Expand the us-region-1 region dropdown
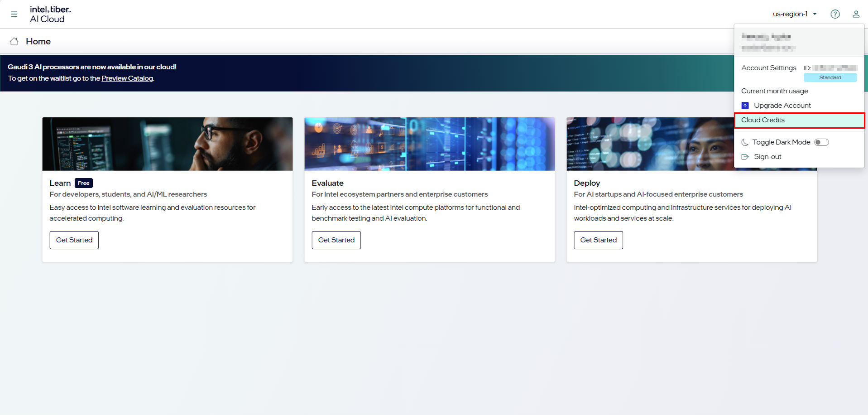The width and height of the screenshot is (868, 415). click(795, 14)
